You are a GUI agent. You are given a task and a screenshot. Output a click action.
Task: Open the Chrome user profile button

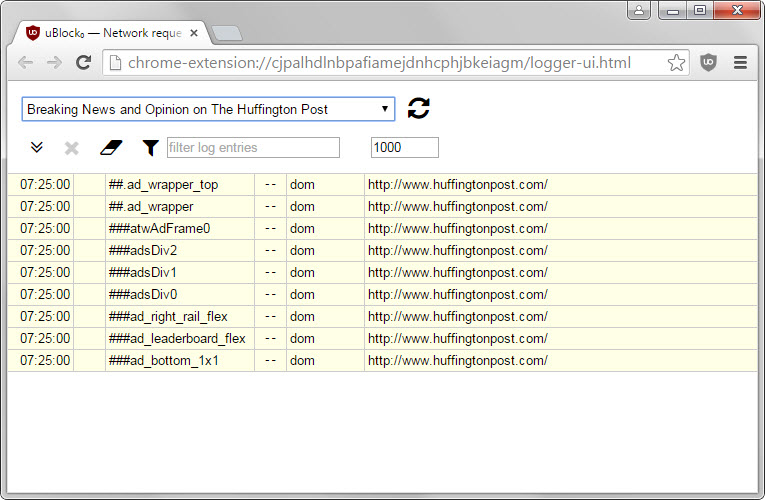point(639,10)
